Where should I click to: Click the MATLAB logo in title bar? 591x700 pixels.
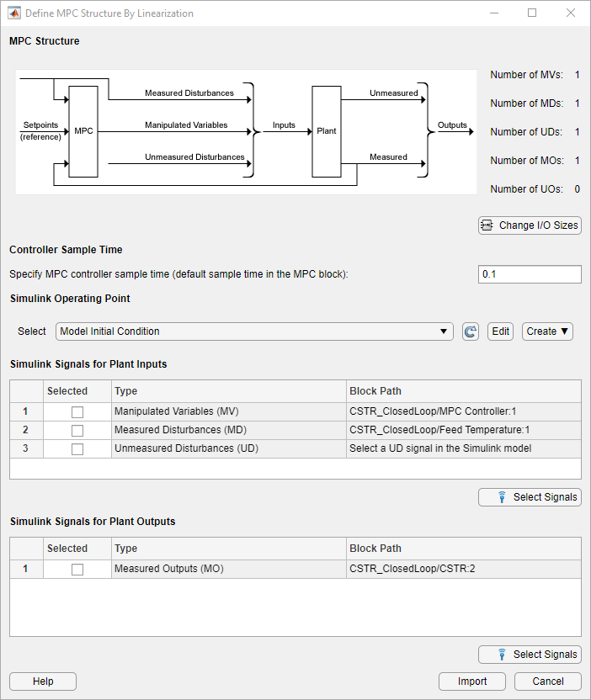click(14, 13)
